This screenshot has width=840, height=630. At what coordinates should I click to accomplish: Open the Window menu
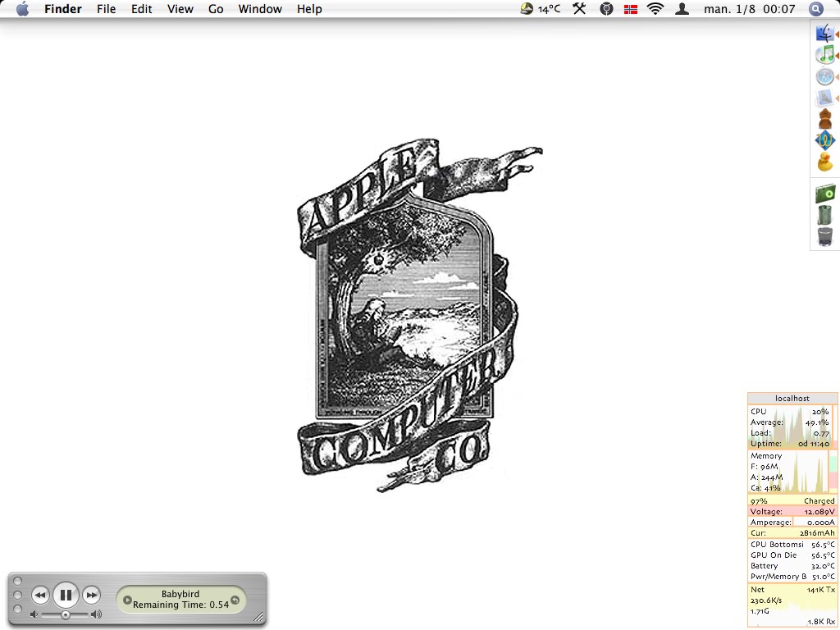pyautogui.click(x=260, y=9)
